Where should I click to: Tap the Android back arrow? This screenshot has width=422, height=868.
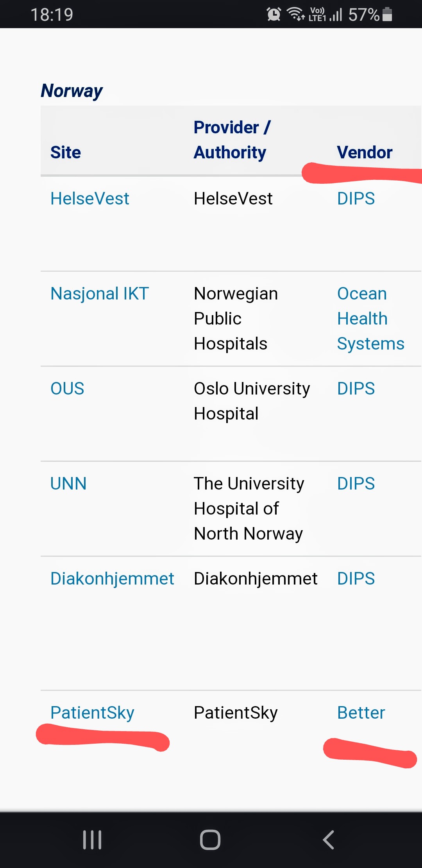pyautogui.click(x=328, y=839)
